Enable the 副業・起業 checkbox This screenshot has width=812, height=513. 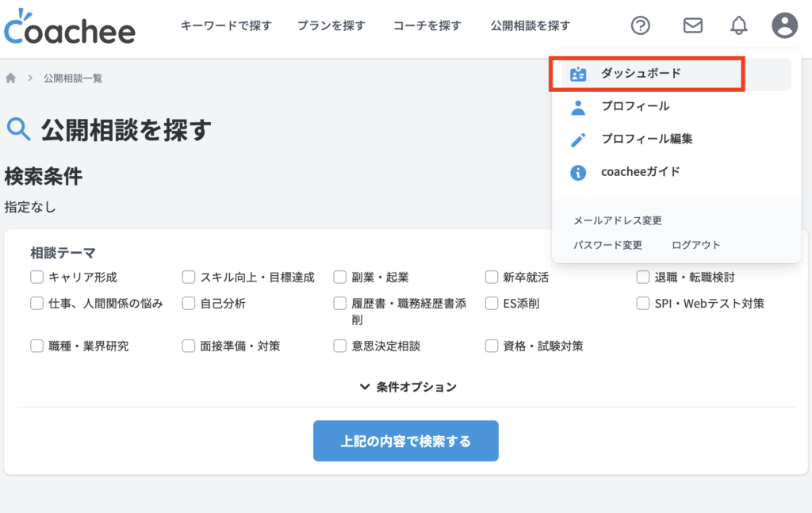[340, 278]
